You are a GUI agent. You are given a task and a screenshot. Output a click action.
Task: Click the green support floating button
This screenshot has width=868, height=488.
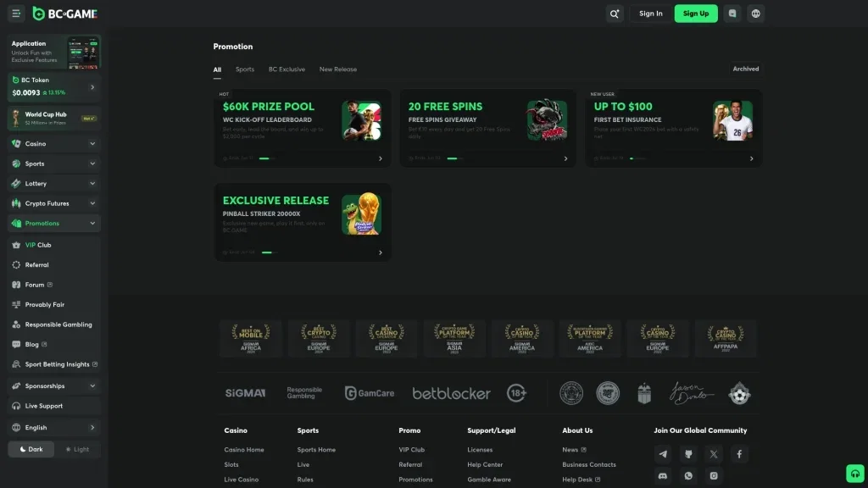[855, 474]
